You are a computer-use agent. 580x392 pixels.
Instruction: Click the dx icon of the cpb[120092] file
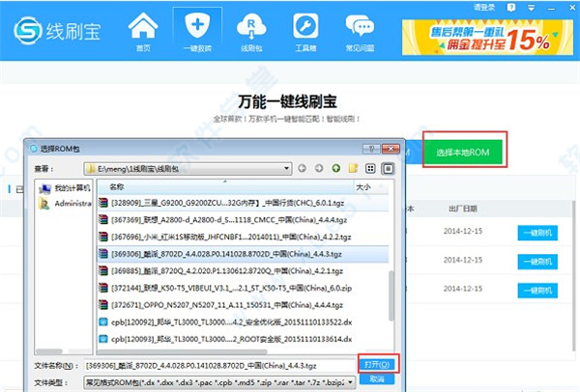click(x=103, y=322)
